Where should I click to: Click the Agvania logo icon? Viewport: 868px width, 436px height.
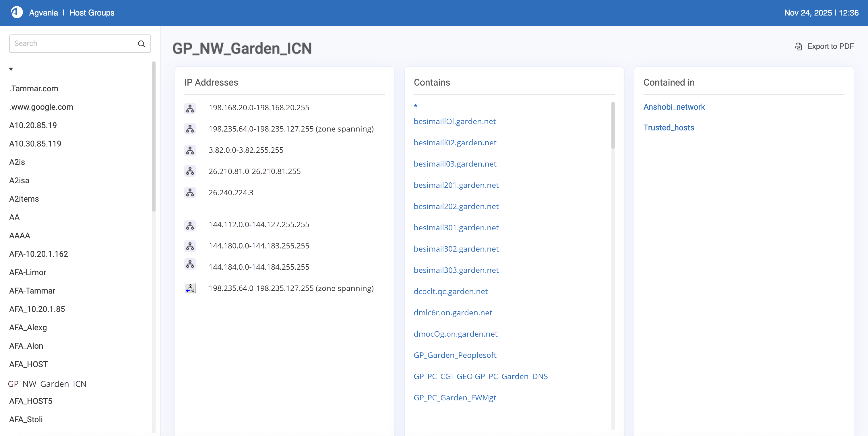pos(17,12)
